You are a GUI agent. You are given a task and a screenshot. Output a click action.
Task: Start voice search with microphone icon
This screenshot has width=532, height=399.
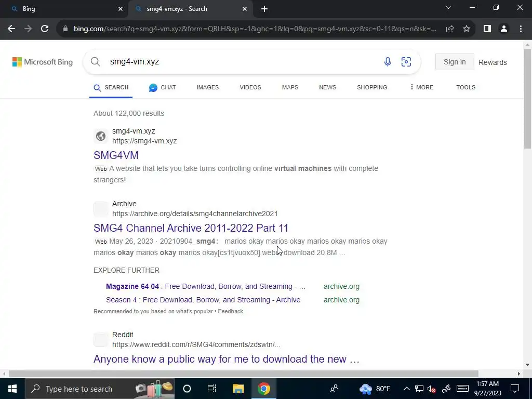click(x=388, y=62)
